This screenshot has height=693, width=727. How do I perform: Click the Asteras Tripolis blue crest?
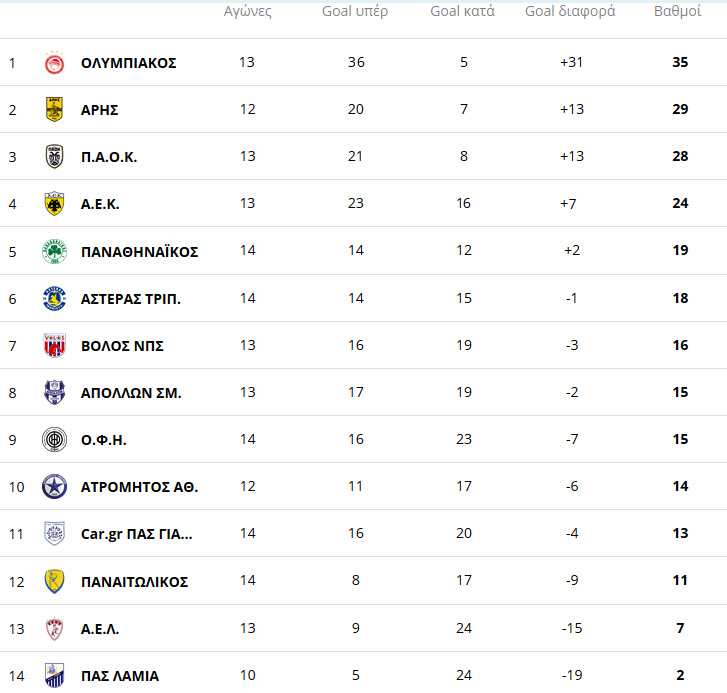(x=54, y=299)
